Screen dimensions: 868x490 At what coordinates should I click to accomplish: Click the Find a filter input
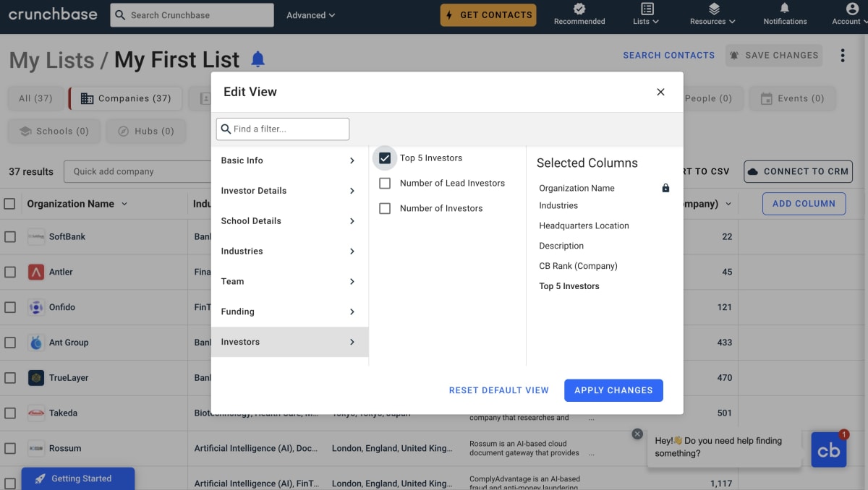[283, 129]
